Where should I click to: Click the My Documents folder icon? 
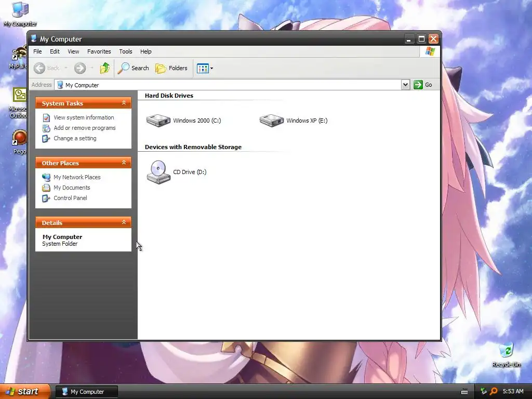click(x=46, y=188)
